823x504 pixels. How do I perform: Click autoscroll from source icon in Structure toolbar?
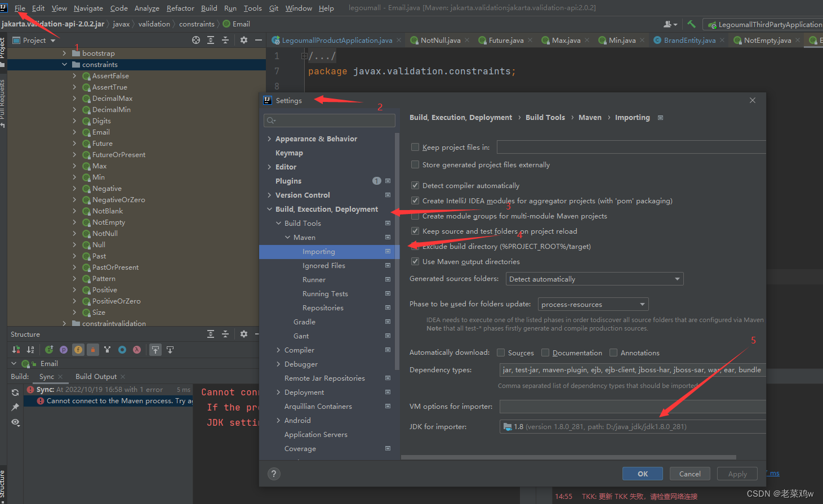click(x=170, y=350)
